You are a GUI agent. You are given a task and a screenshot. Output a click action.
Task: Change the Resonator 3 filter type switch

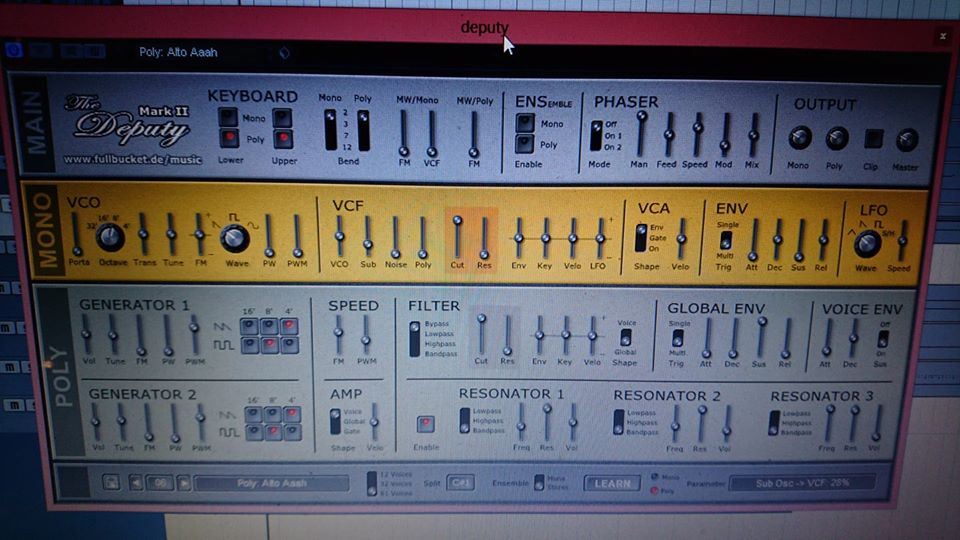pyautogui.click(x=774, y=423)
